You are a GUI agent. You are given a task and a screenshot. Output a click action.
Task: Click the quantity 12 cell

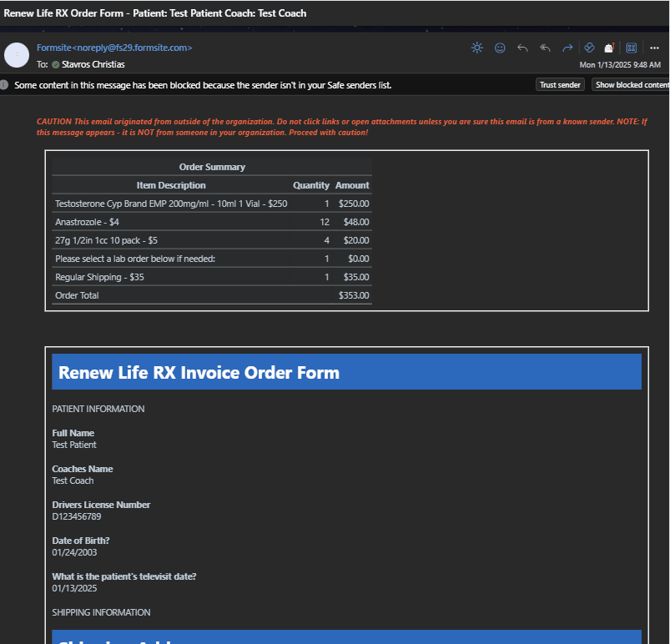click(325, 222)
